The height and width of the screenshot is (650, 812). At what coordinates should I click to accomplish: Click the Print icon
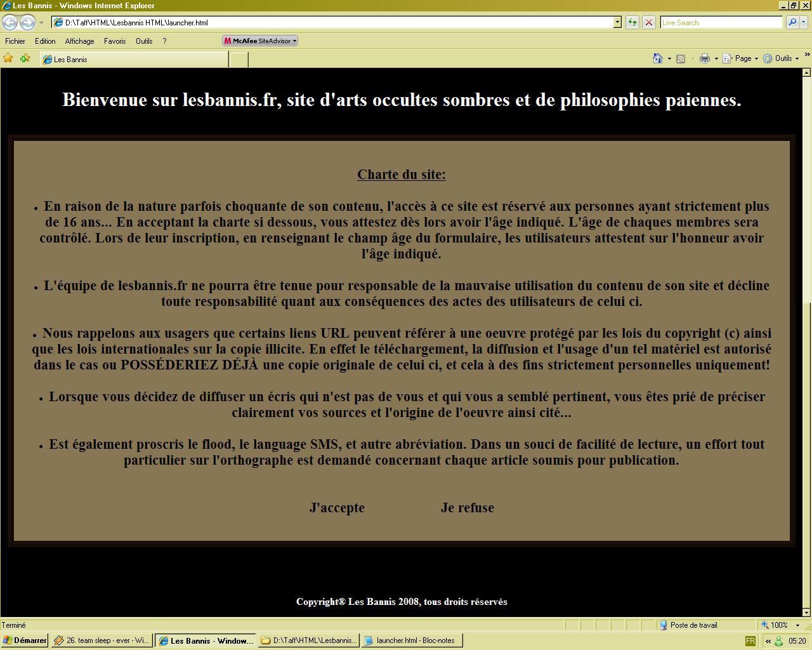pos(704,58)
